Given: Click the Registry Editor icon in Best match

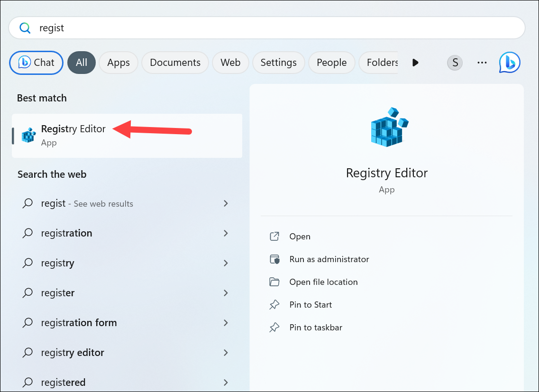Looking at the screenshot, I should point(28,135).
